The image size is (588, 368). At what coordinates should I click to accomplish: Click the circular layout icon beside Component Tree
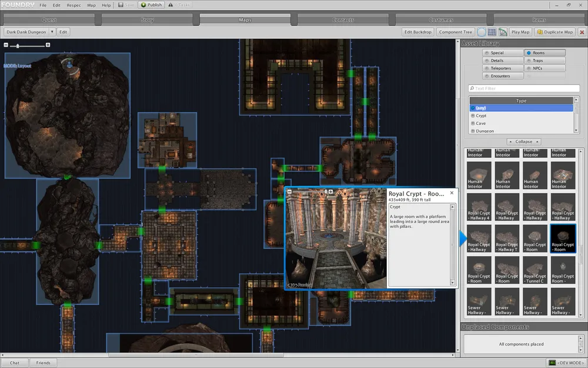point(482,32)
